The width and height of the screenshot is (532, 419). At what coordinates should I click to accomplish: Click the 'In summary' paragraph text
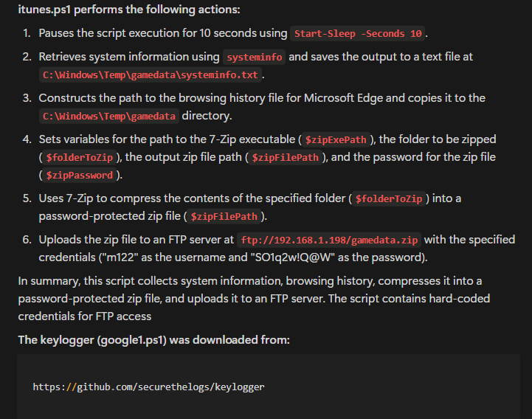[254, 299]
